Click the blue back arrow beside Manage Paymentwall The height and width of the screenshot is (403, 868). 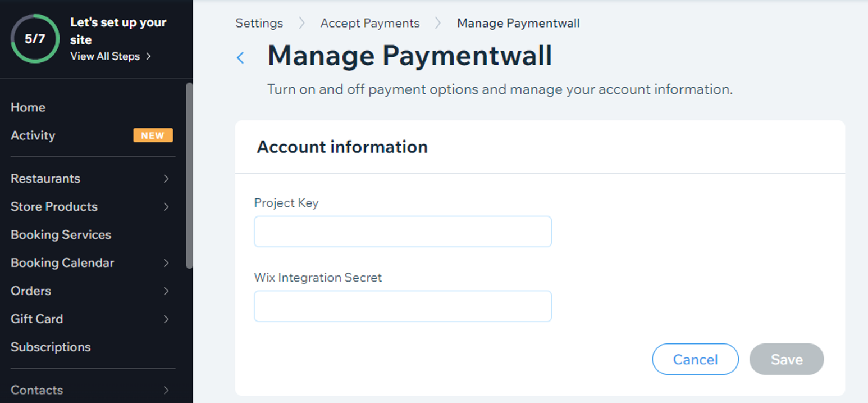(x=240, y=57)
